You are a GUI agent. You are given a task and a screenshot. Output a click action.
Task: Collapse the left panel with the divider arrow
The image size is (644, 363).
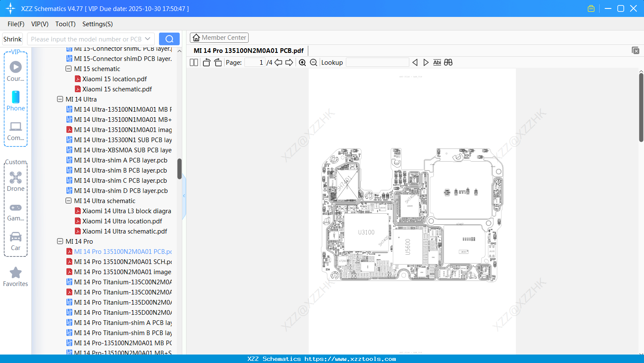click(x=184, y=196)
